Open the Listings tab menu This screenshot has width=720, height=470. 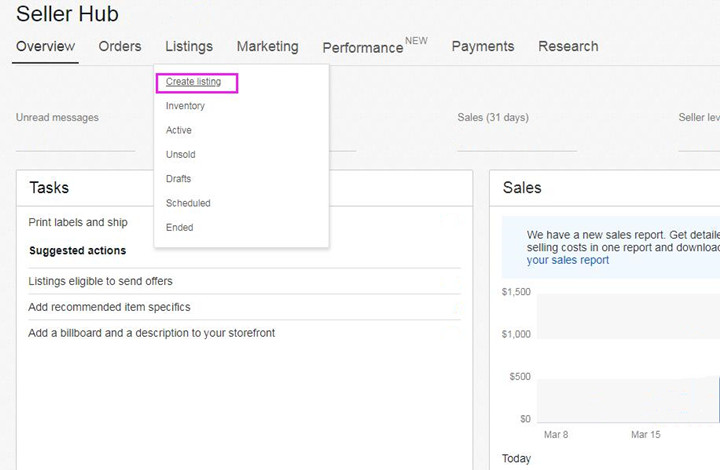[189, 47]
